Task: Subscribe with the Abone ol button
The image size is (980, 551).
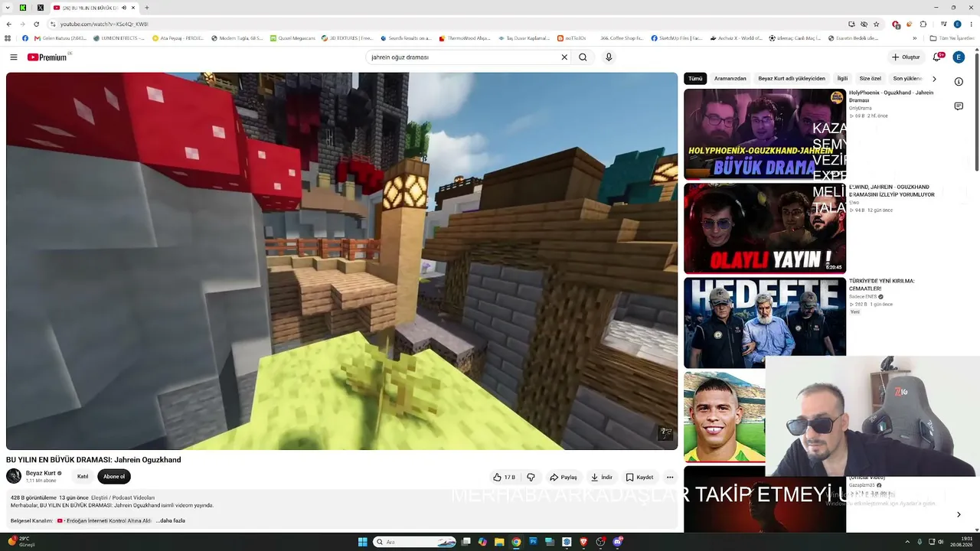Action: 114,477
